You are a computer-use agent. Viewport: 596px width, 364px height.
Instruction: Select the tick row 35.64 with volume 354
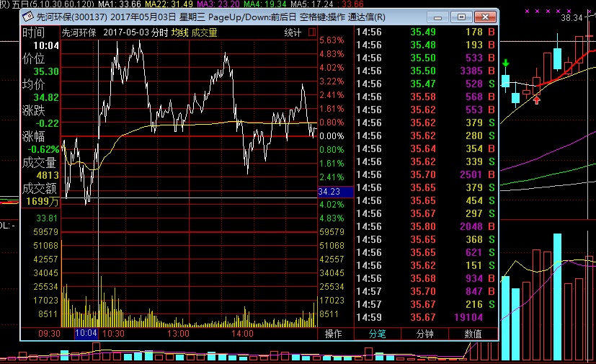426,148
